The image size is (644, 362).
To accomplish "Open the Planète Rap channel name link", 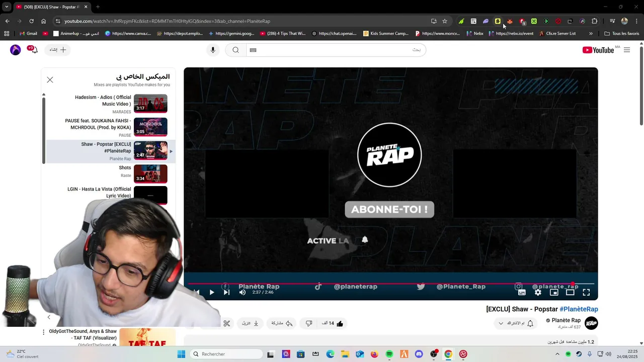I will click(x=566, y=320).
